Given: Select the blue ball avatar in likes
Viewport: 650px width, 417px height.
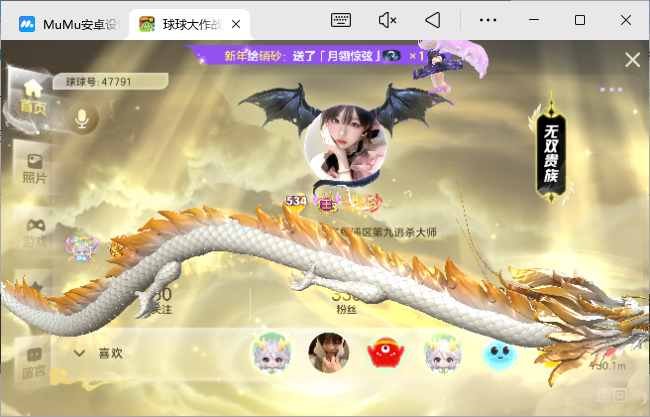Looking at the screenshot, I should click(x=502, y=352).
